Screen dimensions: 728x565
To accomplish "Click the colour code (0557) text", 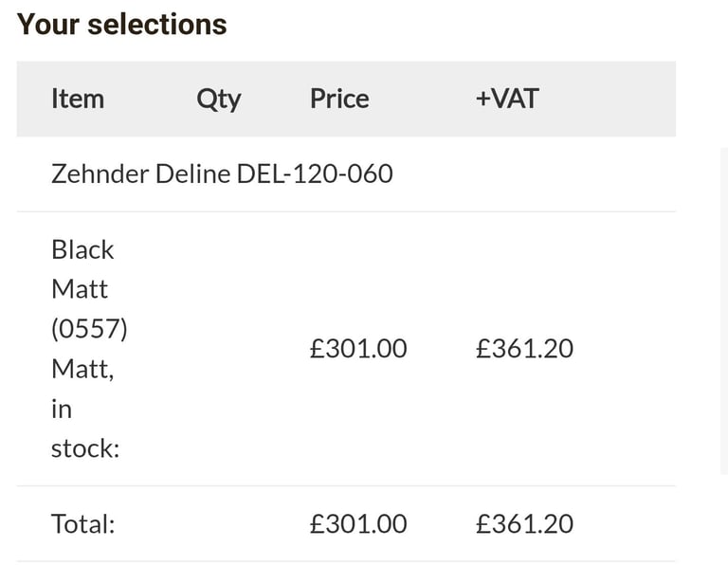I will (89, 329).
